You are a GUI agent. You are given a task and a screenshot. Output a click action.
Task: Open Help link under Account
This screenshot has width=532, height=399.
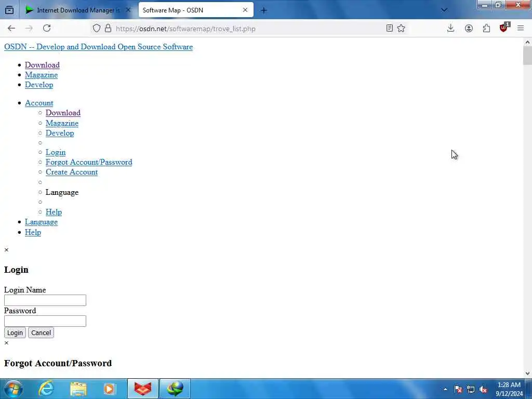[54, 212]
